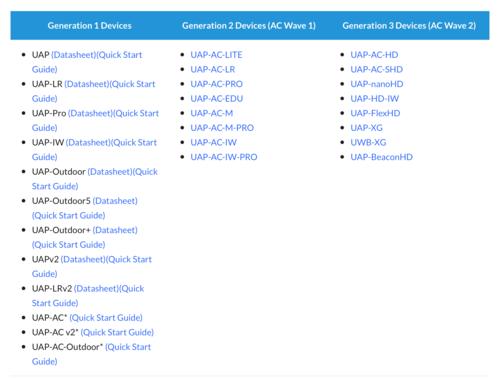Open Quick Start Guide for UAP-AC v2
500x378 pixels.
(x=117, y=332)
